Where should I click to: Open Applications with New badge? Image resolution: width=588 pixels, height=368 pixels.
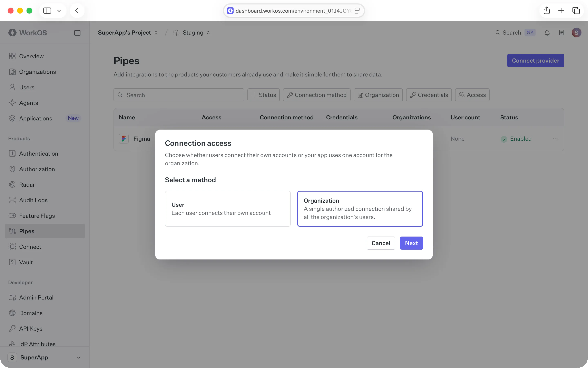click(45, 118)
